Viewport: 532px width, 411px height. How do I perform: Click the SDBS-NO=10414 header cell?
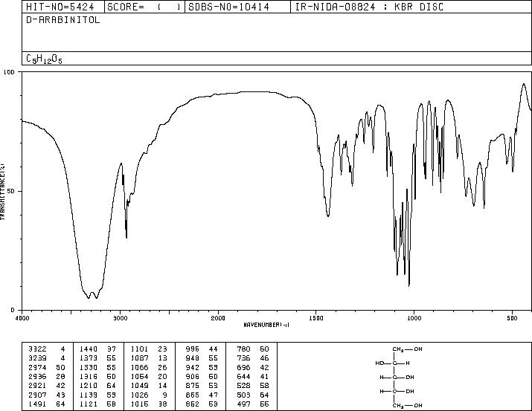(x=237, y=7)
